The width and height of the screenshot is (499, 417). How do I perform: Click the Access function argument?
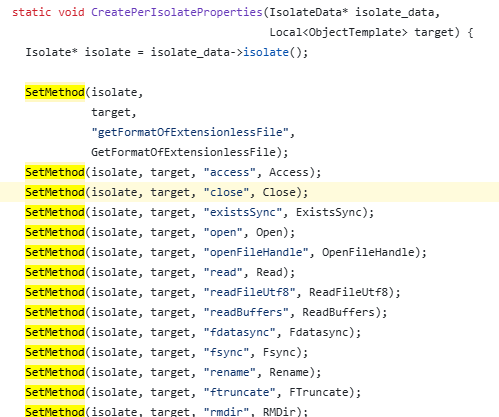pyautogui.click(x=289, y=172)
